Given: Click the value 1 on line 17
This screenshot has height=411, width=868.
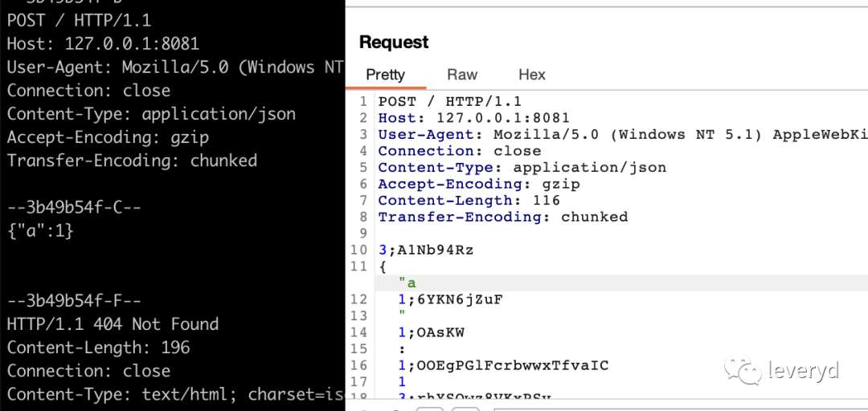Looking at the screenshot, I should click(402, 382).
